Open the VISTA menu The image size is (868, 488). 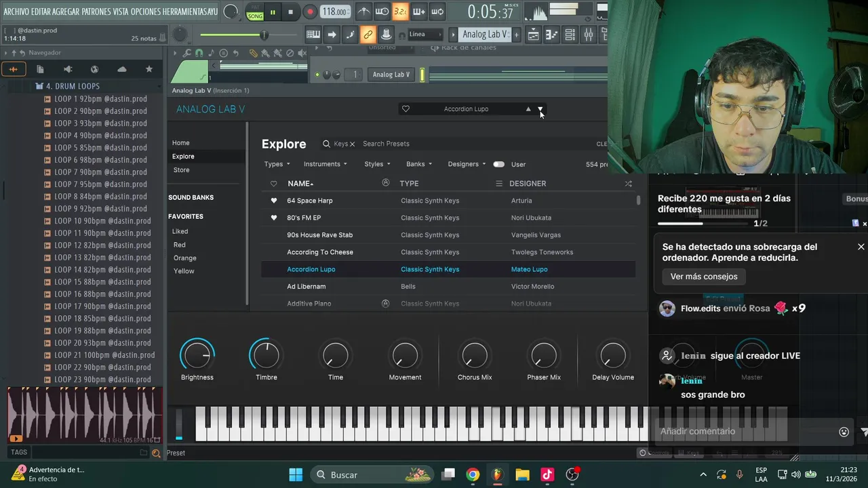click(121, 12)
